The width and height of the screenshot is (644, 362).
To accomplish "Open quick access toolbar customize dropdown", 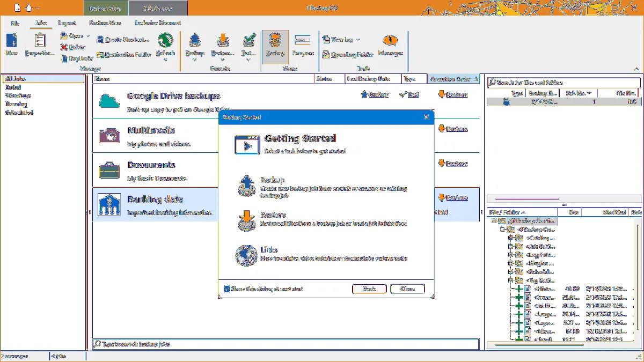I will click(38, 9).
